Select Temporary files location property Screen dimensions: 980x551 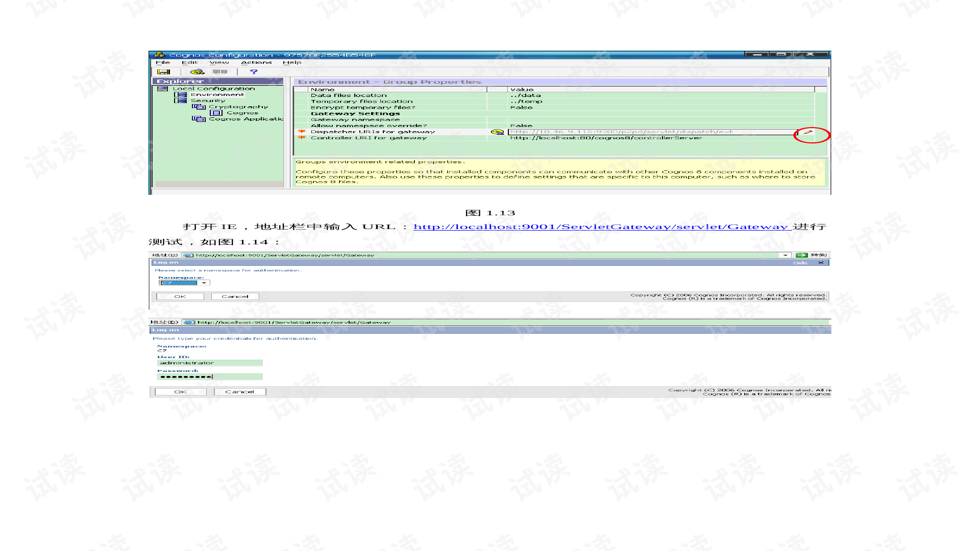pyautogui.click(x=362, y=102)
